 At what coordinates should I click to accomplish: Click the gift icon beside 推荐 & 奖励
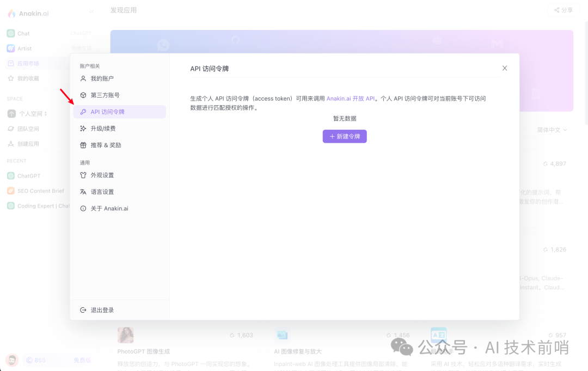coord(83,145)
